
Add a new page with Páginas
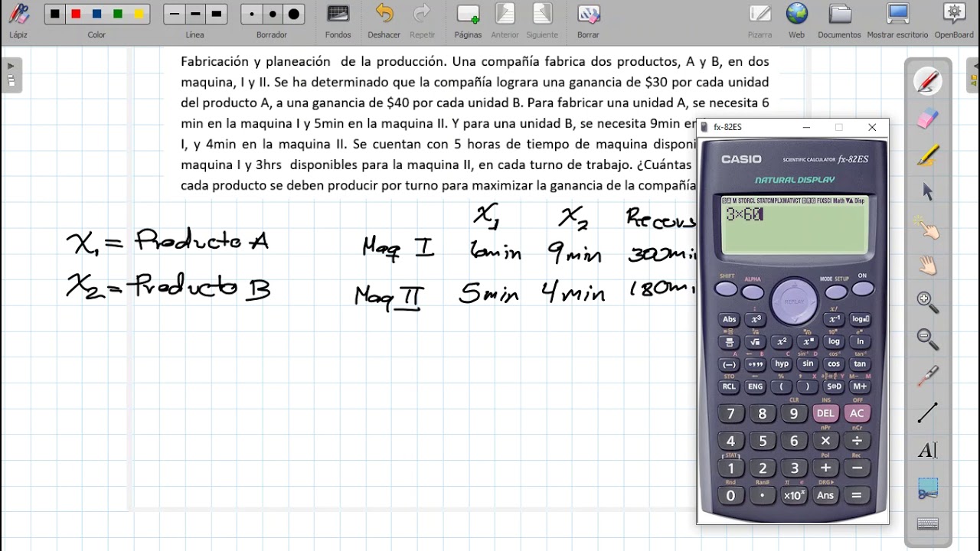[468, 20]
